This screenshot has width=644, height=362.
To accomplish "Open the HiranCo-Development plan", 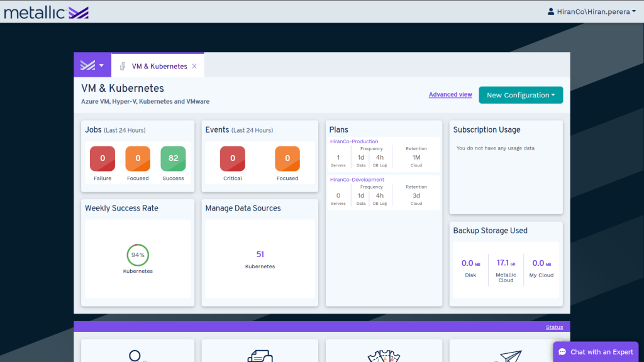I will pos(357,179).
